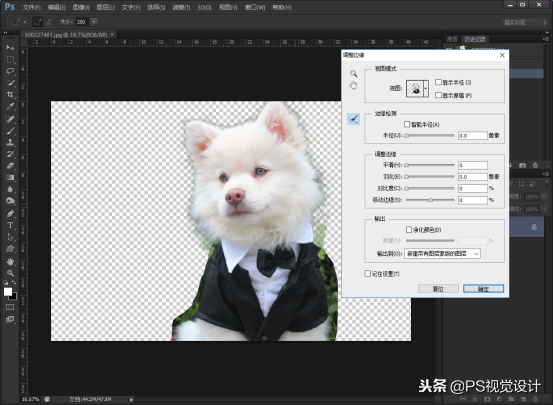Choose Refine Radius tool in options bar

tap(37, 22)
